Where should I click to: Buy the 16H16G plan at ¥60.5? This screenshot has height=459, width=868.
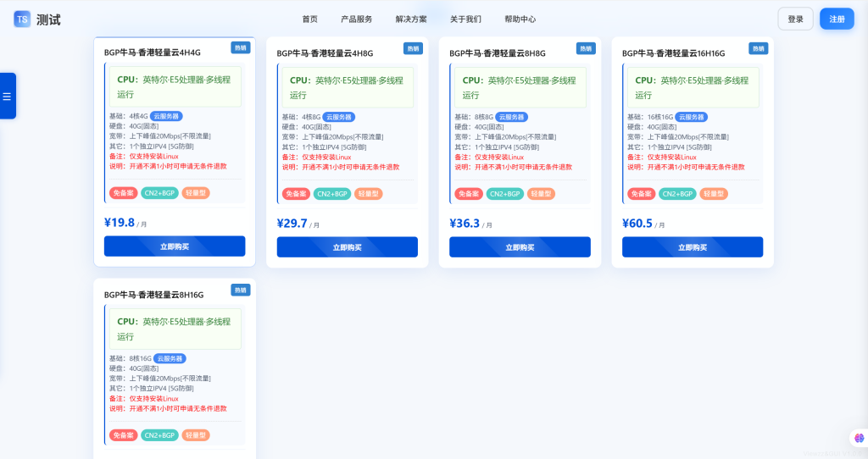(693, 247)
